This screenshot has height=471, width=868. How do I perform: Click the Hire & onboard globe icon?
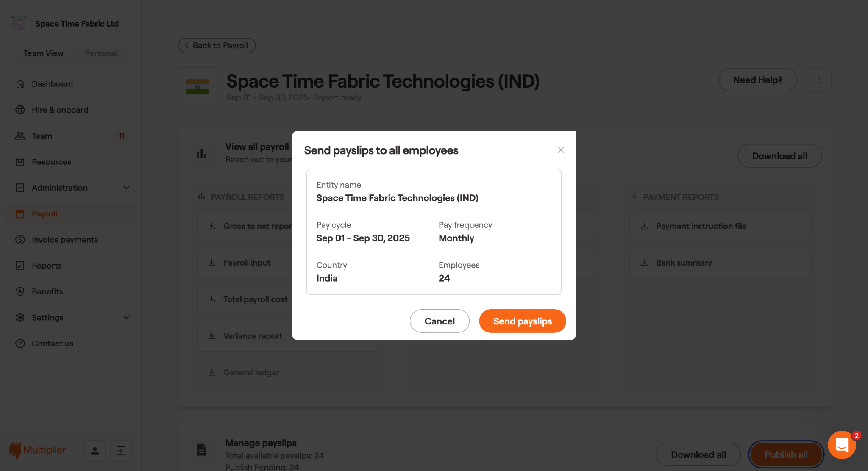tap(20, 110)
